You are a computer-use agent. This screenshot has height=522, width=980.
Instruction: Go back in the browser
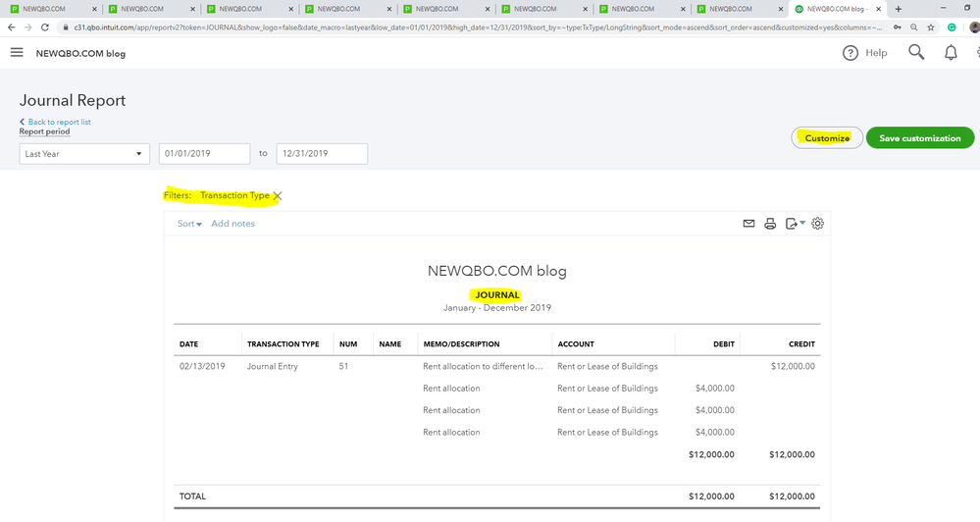tap(11, 27)
